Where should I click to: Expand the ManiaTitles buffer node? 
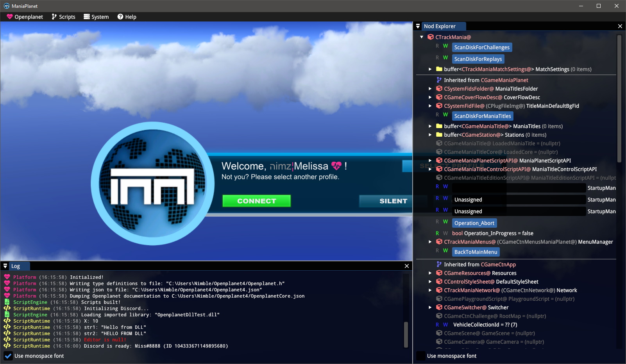point(430,126)
